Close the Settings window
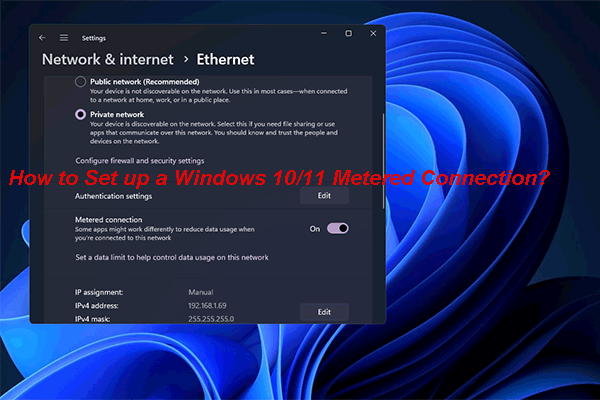The image size is (600, 400). 373,33
